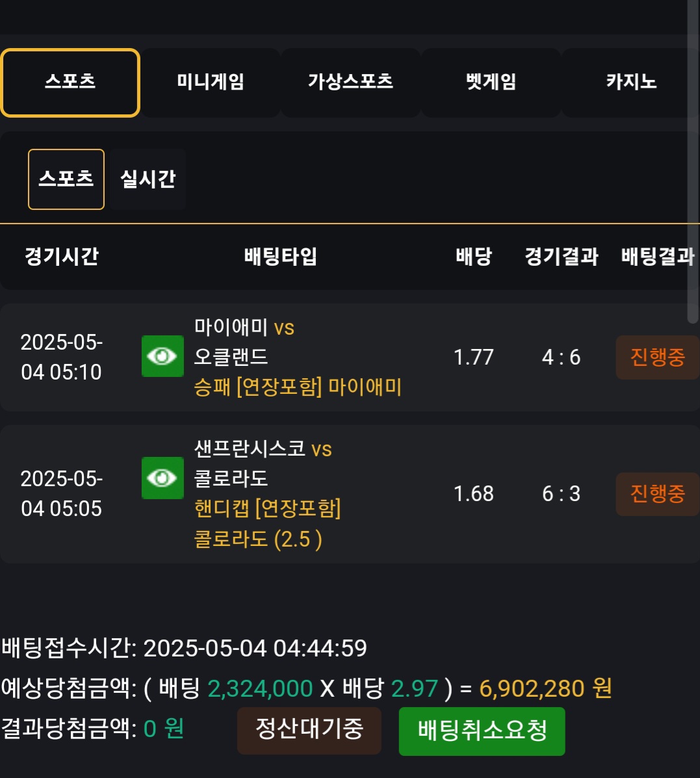The image size is (700, 778).
Task: Click the vertical scrollbar on the right edge
Action: (x=692, y=162)
